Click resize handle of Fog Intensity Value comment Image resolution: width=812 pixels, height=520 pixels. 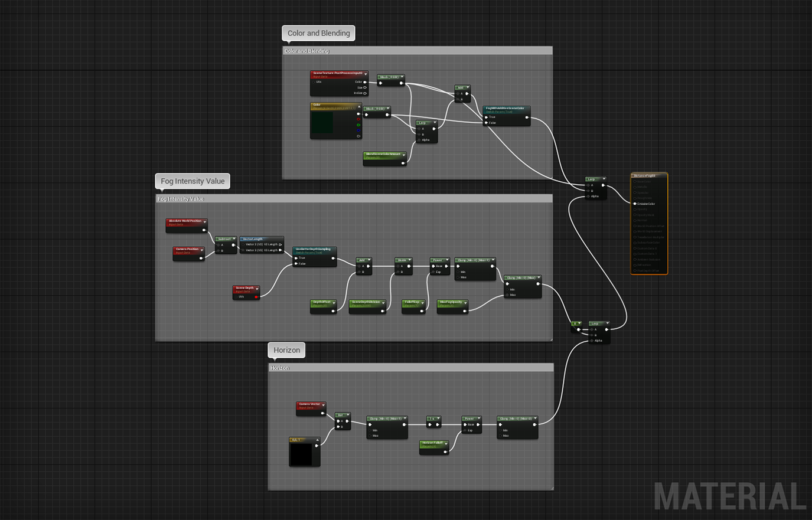(550, 339)
